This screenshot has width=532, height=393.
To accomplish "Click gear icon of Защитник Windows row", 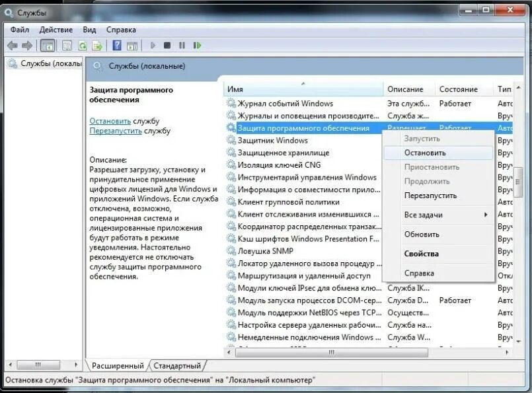I will [x=231, y=140].
